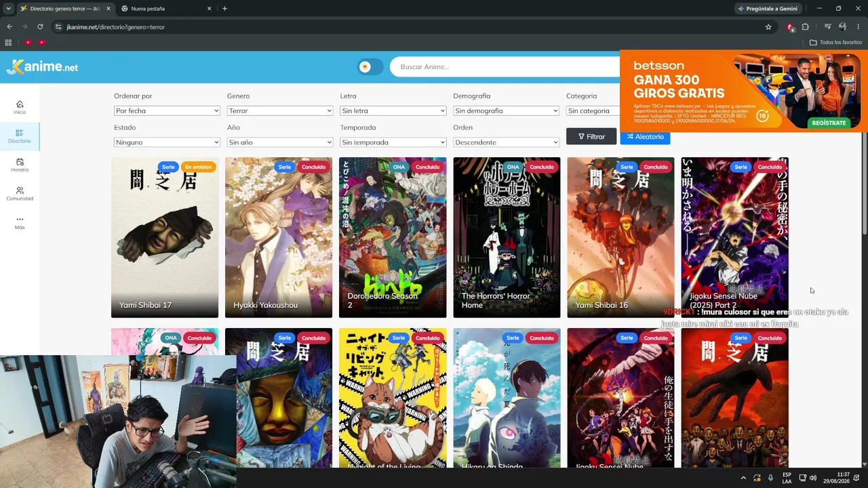Open the media control icon in Chrome toolbar
Image resolution: width=868 pixels, height=488 pixels.
coord(828,27)
